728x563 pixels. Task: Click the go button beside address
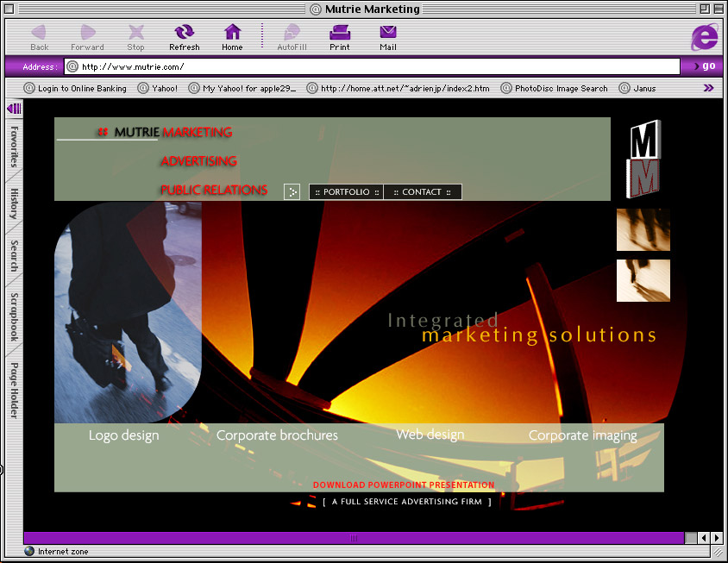pyautogui.click(x=703, y=66)
